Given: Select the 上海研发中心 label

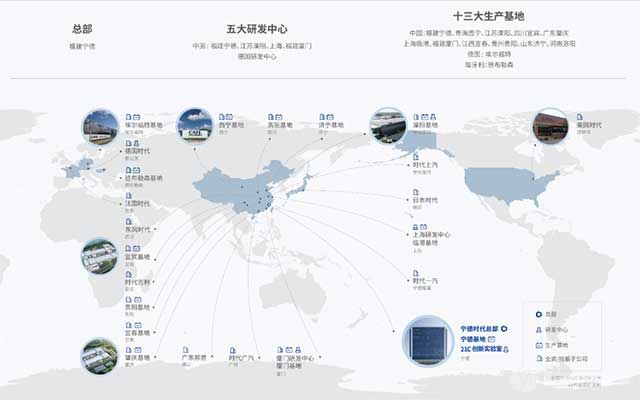Looking at the screenshot, I should coord(431,235).
